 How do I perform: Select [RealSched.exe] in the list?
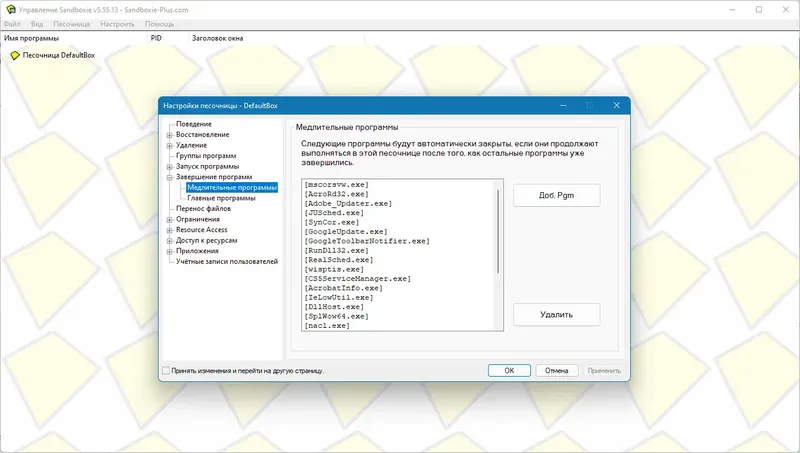[338, 260]
